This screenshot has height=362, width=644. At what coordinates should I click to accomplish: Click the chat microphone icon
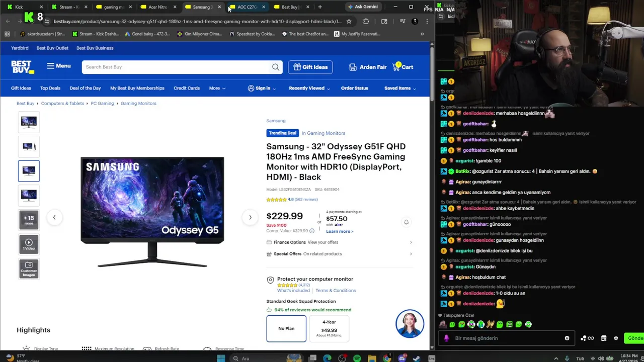tap(446, 338)
